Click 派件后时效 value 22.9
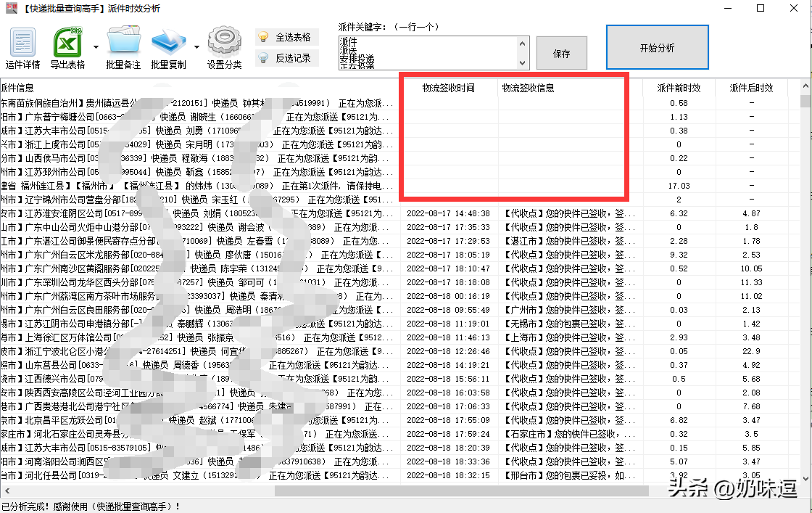 click(751, 351)
